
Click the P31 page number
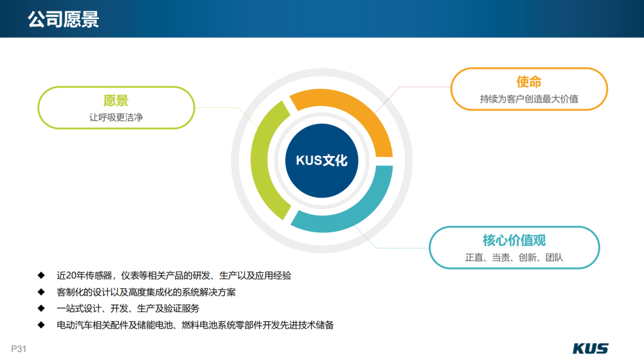[18, 348]
